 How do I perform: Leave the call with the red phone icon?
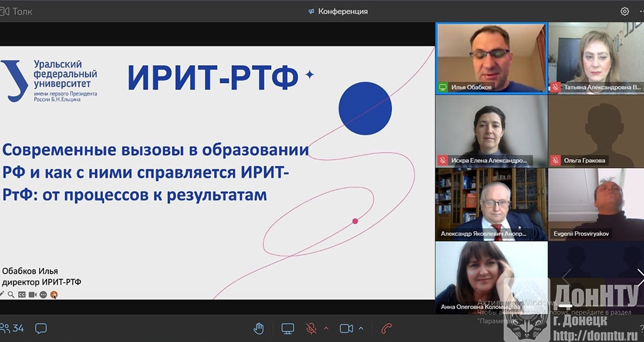pyautogui.click(x=386, y=328)
